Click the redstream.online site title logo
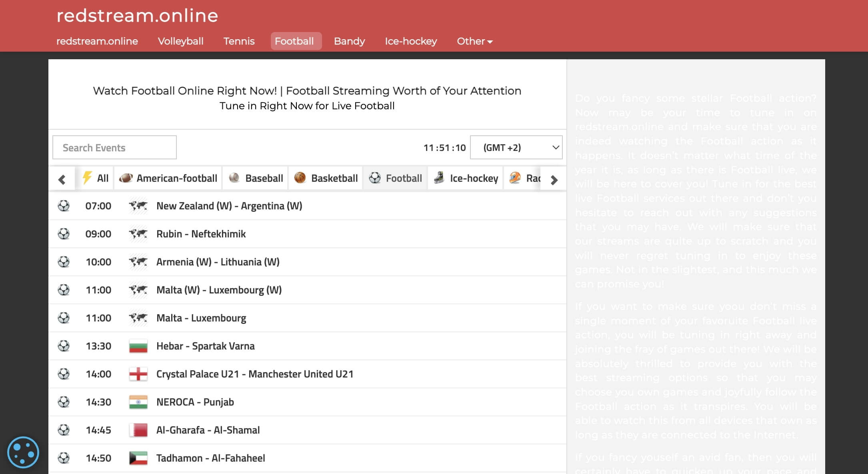Screen dimensions: 868x474 coord(137,16)
